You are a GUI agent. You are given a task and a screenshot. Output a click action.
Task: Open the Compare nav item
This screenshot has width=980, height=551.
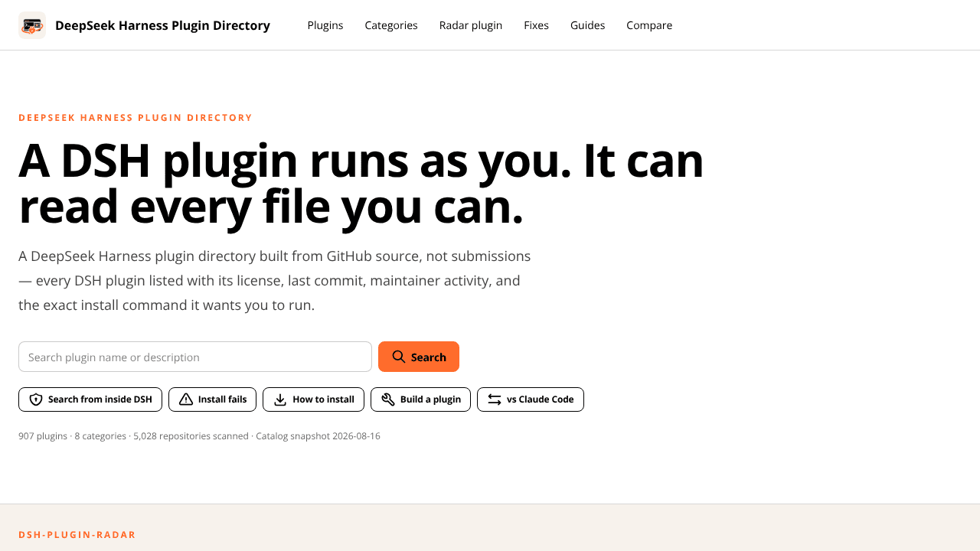point(649,25)
